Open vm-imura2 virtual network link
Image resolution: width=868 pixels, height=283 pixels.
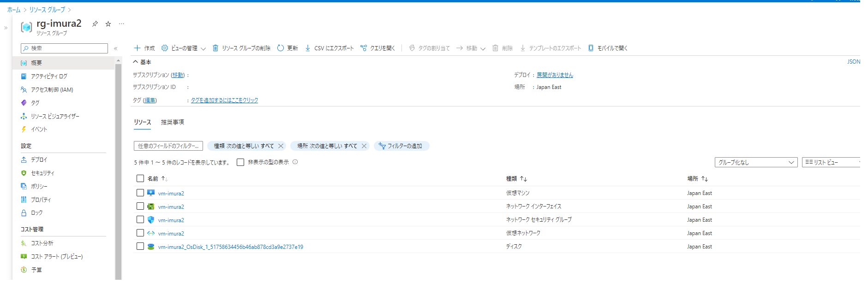pyautogui.click(x=171, y=234)
